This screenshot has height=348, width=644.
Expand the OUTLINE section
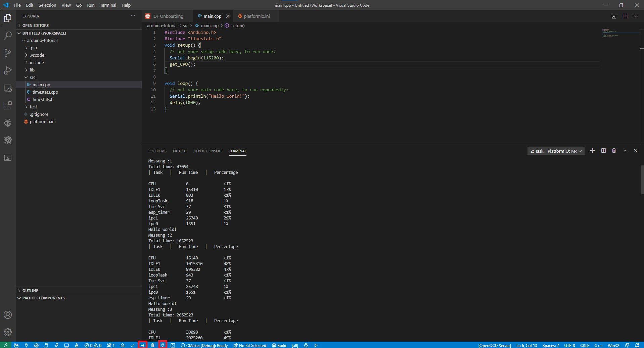click(x=30, y=291)
